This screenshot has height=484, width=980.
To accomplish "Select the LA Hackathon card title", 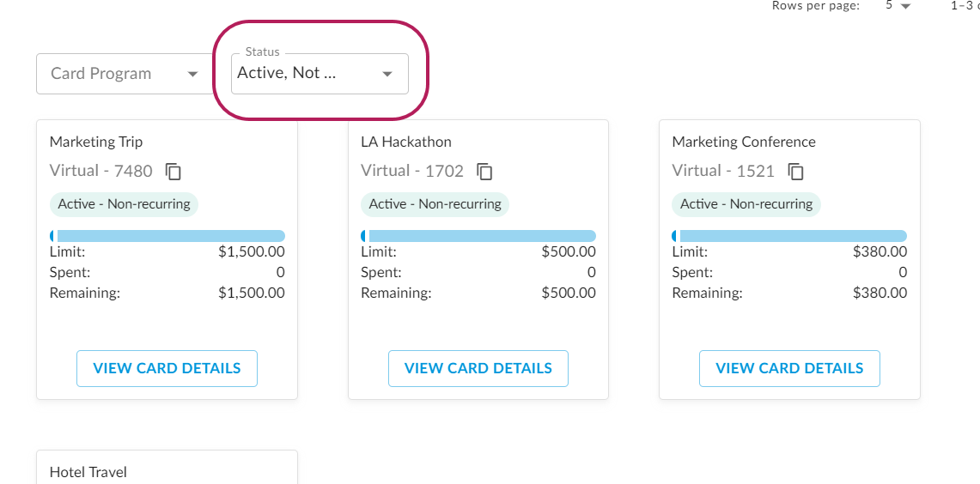I will coord(405,142).
